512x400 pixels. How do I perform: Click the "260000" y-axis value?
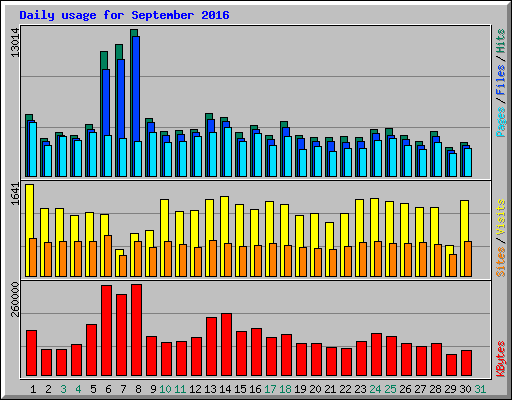point(15,299)
